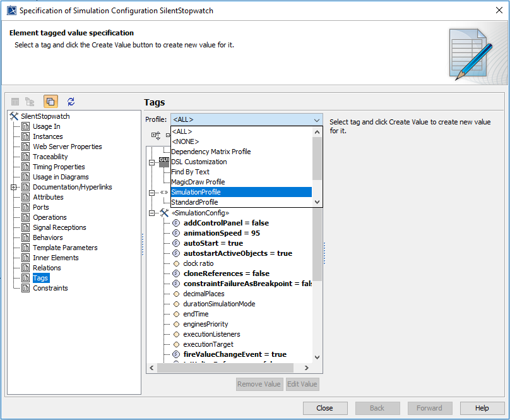Click the page icon beside Web Server Properties
Viewport: 510px width, 420px height.
[x=25, y=147]
